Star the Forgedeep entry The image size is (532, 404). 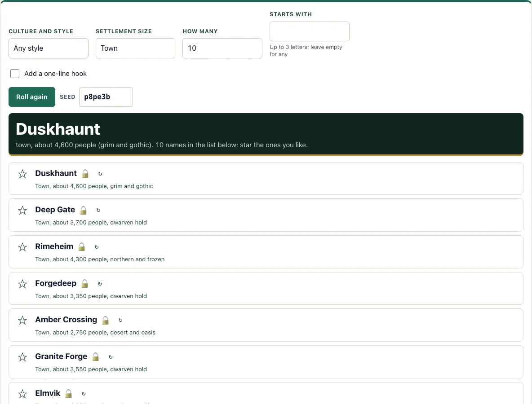pos(22,284)
